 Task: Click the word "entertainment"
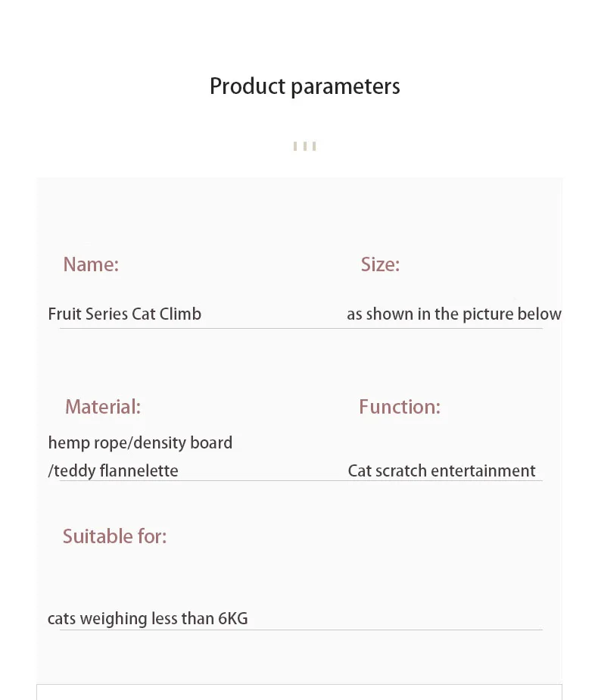point(483,470)
